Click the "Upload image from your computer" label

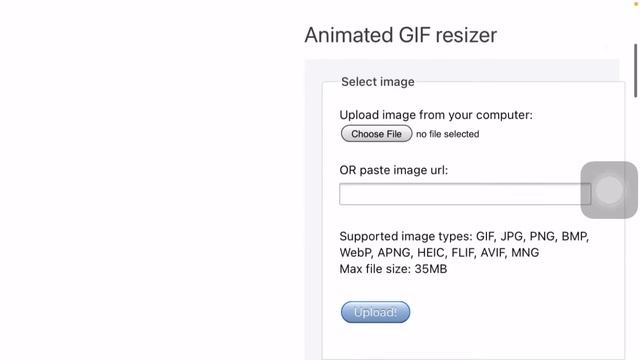[436, 115]
